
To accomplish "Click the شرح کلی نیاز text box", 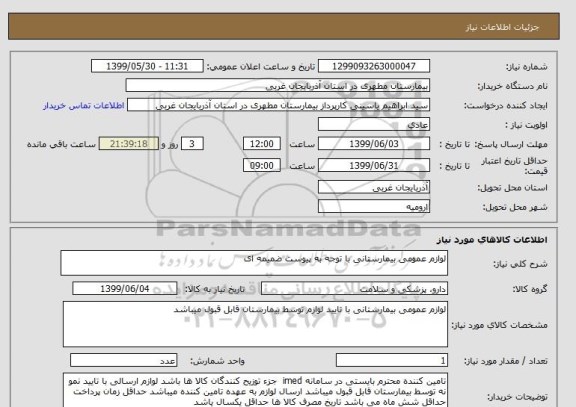I will [254, 263].
